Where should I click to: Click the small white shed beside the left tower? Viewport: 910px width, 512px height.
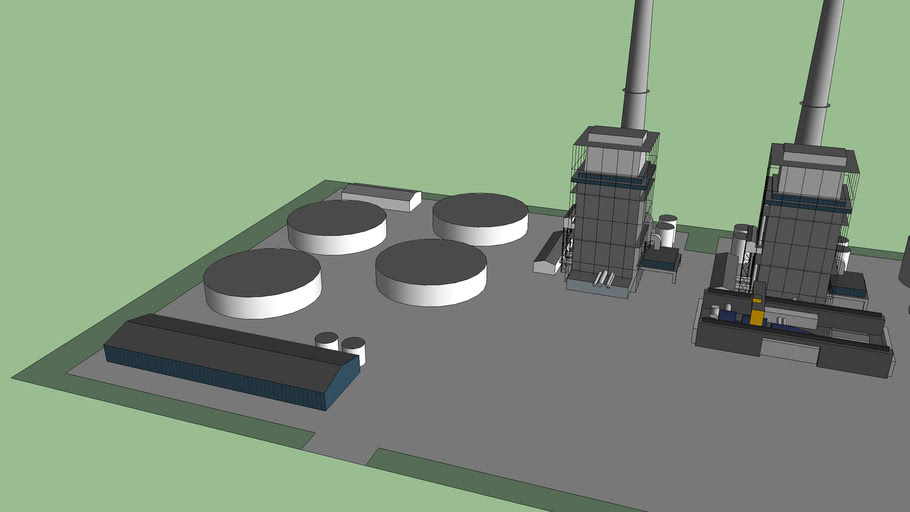coord(548,258)
